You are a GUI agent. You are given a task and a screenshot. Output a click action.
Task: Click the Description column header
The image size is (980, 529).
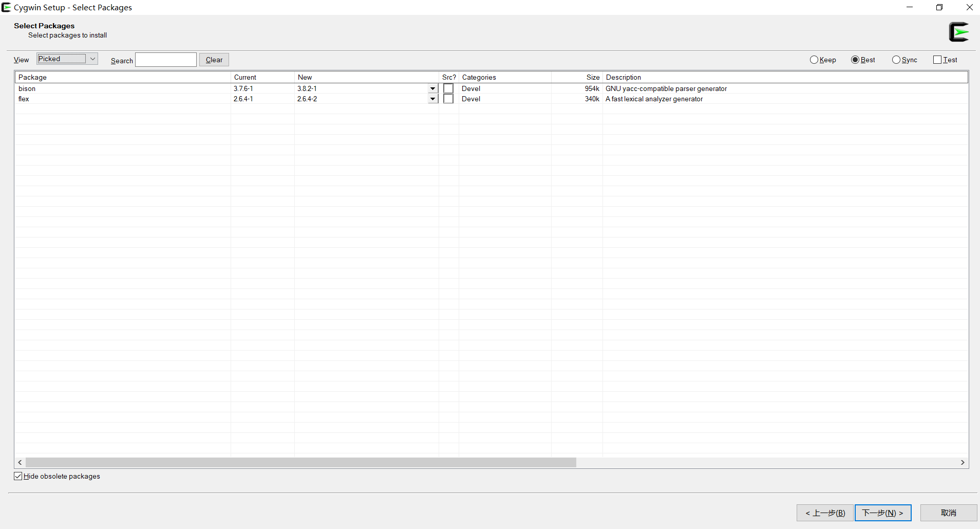tap(785, 77)
